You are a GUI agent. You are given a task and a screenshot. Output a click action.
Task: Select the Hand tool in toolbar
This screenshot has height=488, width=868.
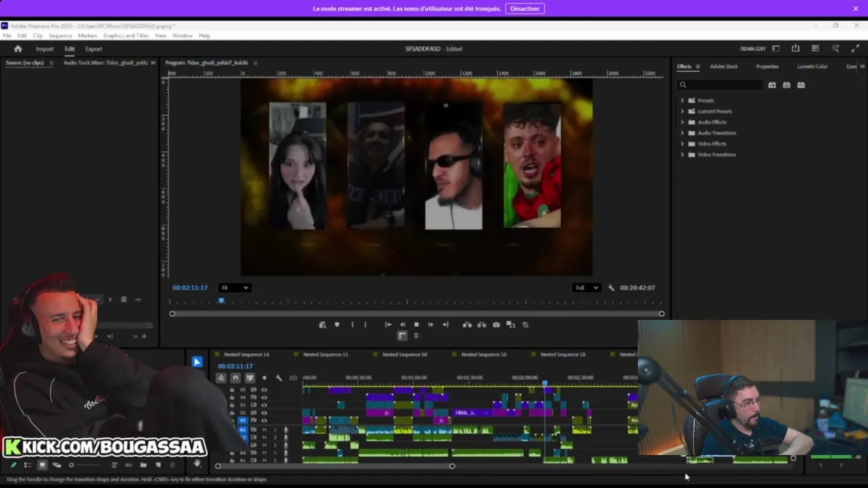(197, 464)
